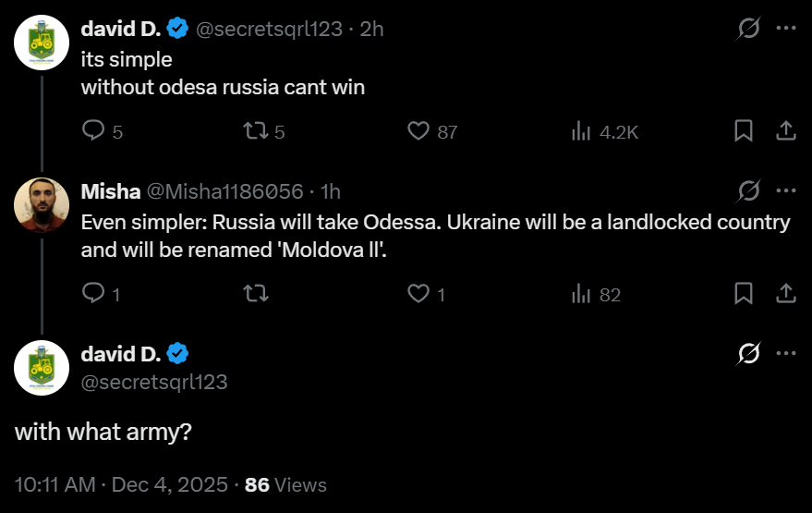View analytics showing 4.2K views
The height and width of the screenshot is (513, 812).
[605, 131]
